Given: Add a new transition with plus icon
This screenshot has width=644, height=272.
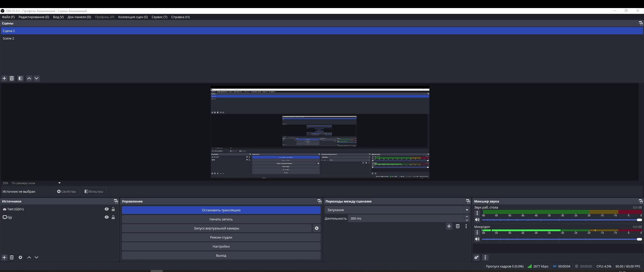Looking at the screenshot, I should click(x=449, y=226).
